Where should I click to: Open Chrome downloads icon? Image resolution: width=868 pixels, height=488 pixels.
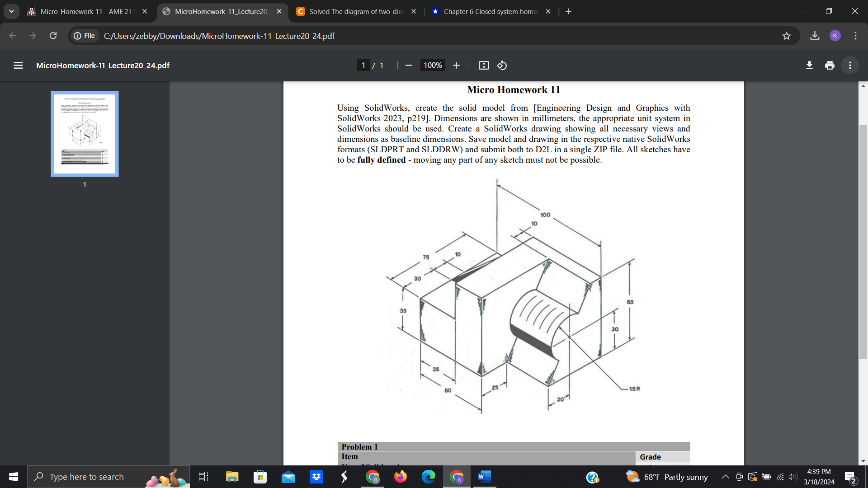point(815,36)
